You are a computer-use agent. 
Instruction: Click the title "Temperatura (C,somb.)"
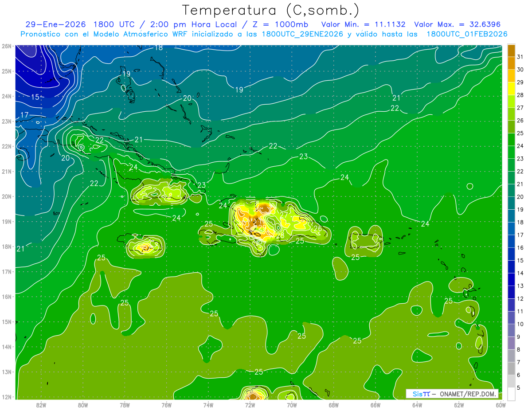pyautogui.click(x=271, y=10)
